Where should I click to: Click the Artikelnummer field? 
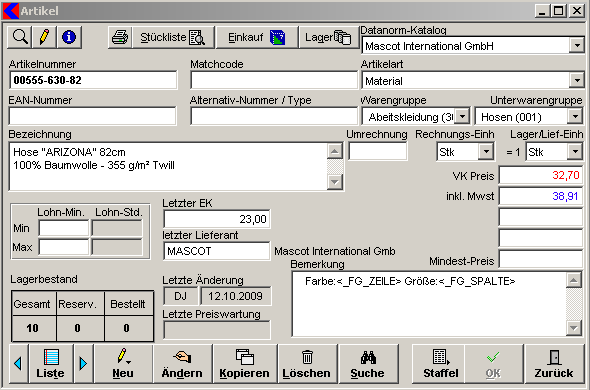click(x=93, y=80)
